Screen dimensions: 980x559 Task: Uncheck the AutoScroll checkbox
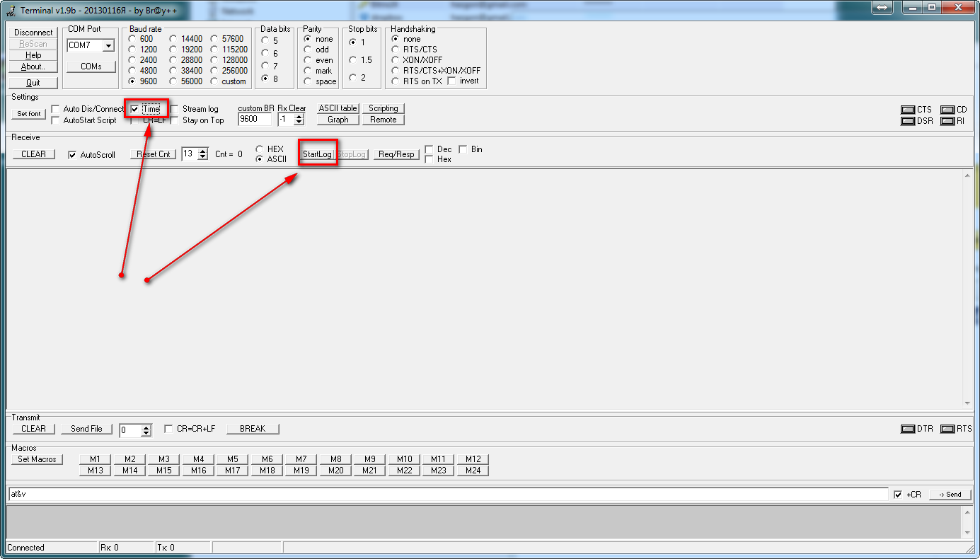72,154
